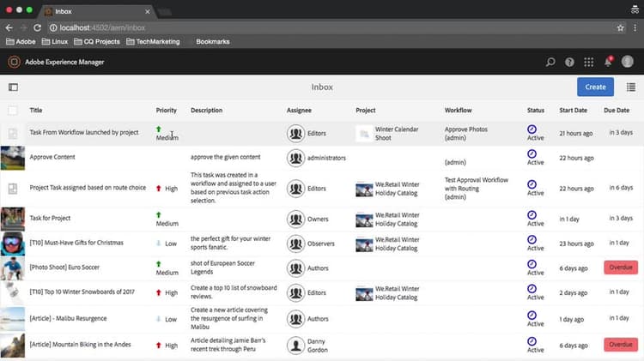644x361 pixels.
Task: Click the Owners group icon
Action: 295,219
